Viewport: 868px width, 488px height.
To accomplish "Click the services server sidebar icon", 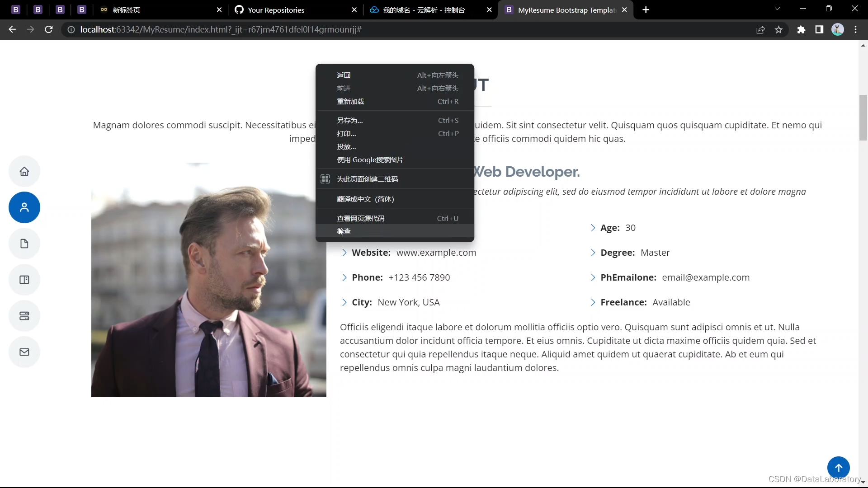I will [x=24, y=316].
